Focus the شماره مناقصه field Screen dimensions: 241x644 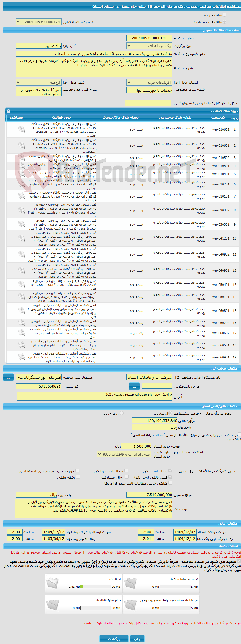[x=149, y=38]
